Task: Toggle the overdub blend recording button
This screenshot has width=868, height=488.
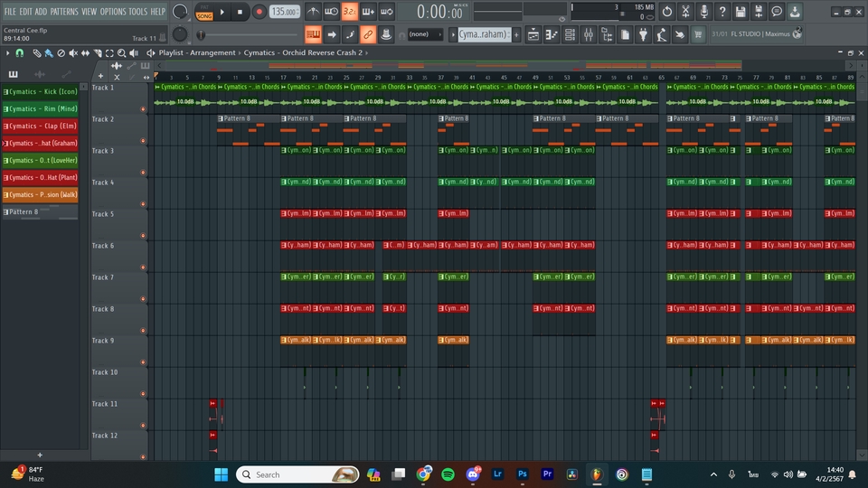Action: coord(368,11)
